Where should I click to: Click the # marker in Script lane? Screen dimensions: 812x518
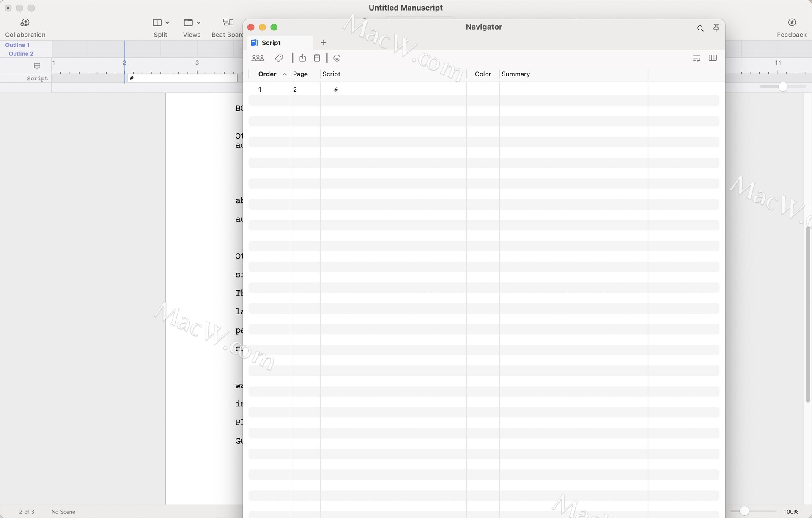click(x=132, y=78)
